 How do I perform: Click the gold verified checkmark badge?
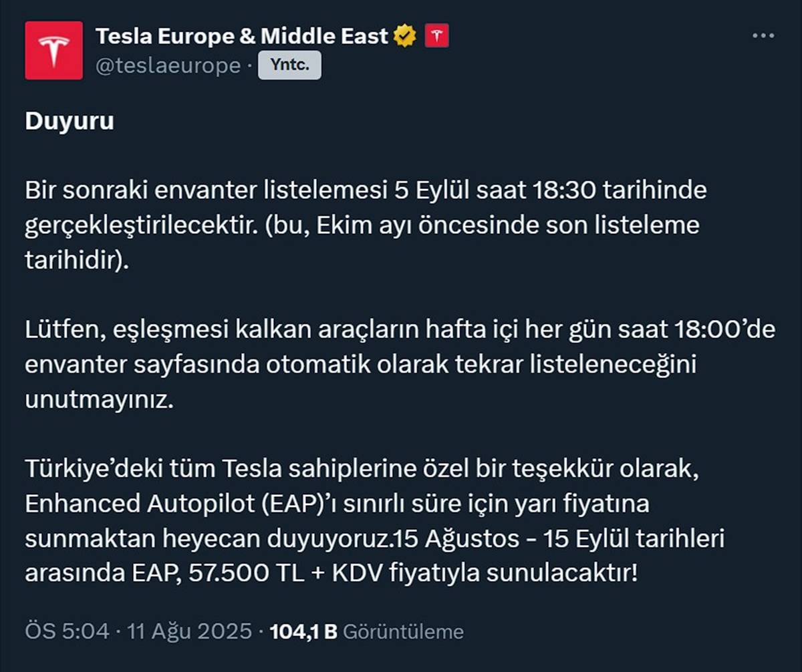click(x=404, y=35)
